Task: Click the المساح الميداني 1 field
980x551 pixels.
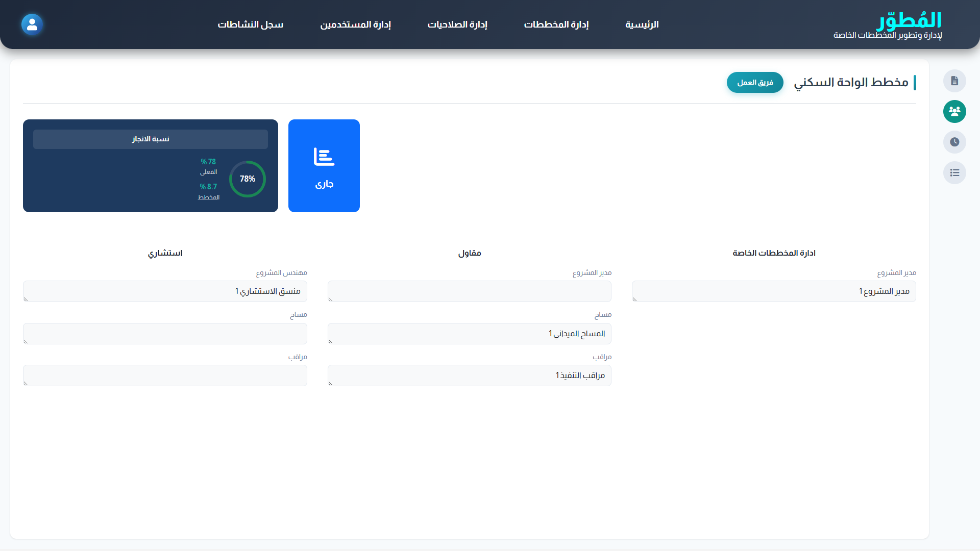Action: click(x=470, y=334)
